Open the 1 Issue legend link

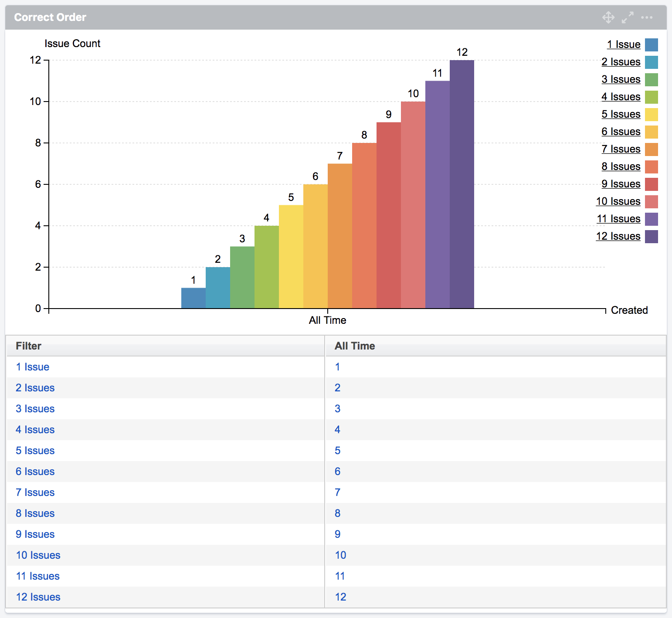(623, 44)
